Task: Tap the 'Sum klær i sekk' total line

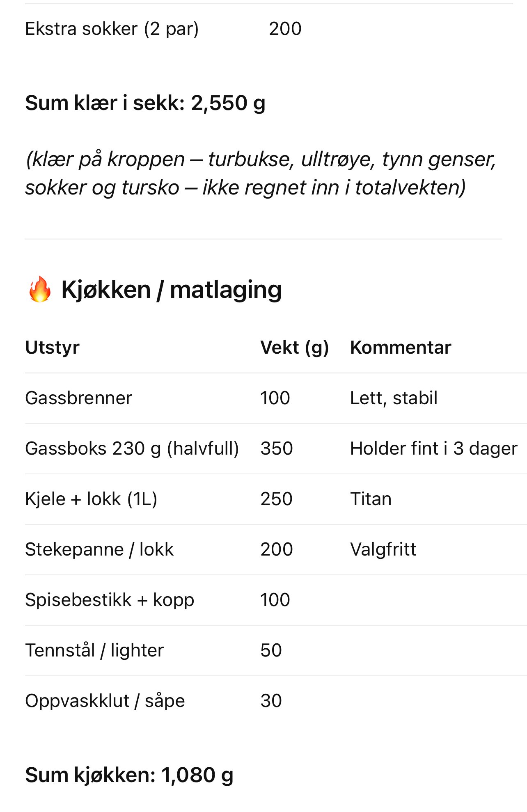Action: tap(145, 103)
